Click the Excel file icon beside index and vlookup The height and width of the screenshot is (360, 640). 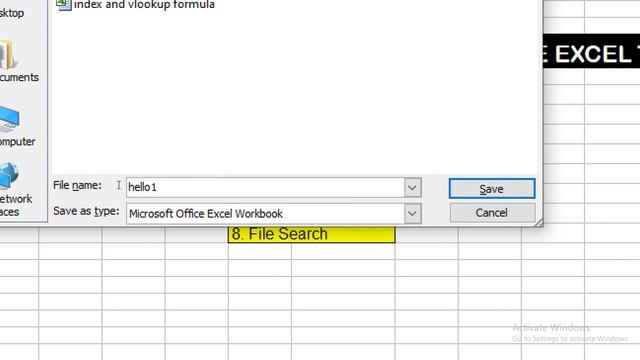click(x=64, y=4)
